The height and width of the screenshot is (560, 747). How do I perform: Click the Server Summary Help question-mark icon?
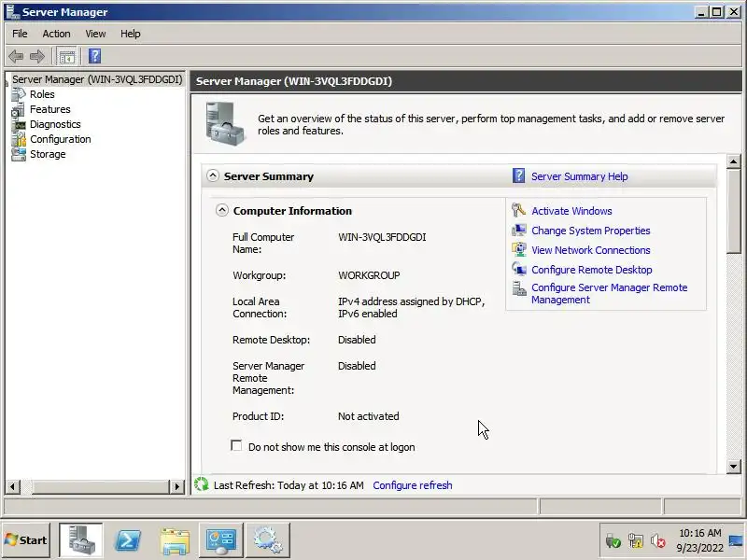coord(518,175)
